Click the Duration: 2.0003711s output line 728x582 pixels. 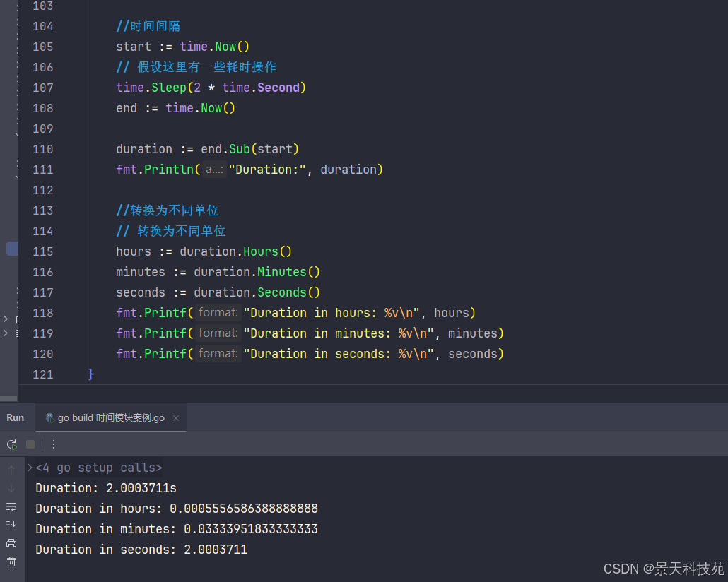click(x=106, y=488)
